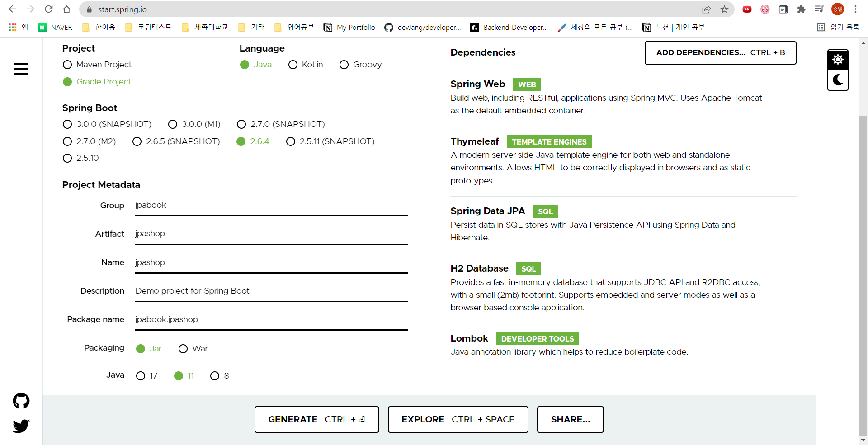Screen dimensions: 868x445
Task: Select War packaging option
Action: point(193,349)
